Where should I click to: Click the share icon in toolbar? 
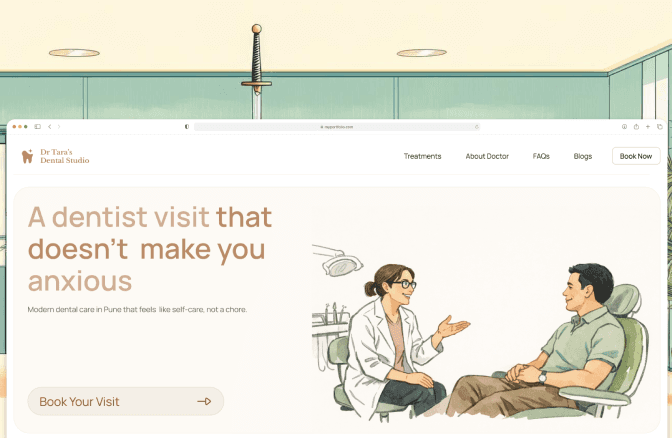pyautogui.click(x=636, y=127)
